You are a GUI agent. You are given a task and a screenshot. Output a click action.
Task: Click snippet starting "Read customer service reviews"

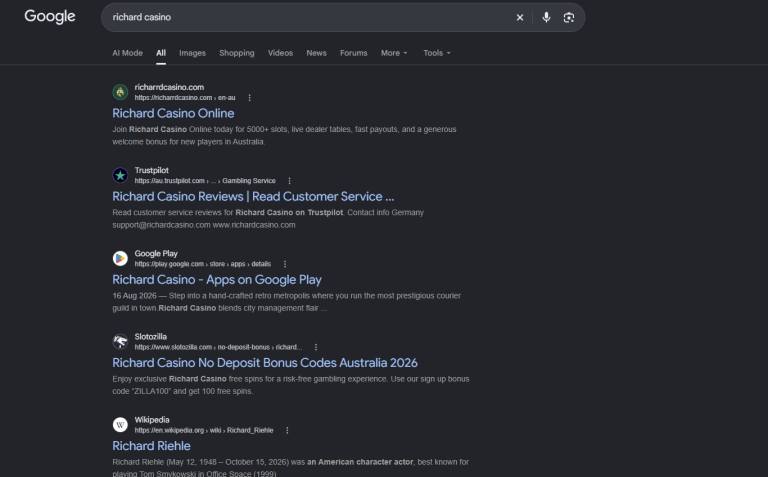[x=268, y=219]
